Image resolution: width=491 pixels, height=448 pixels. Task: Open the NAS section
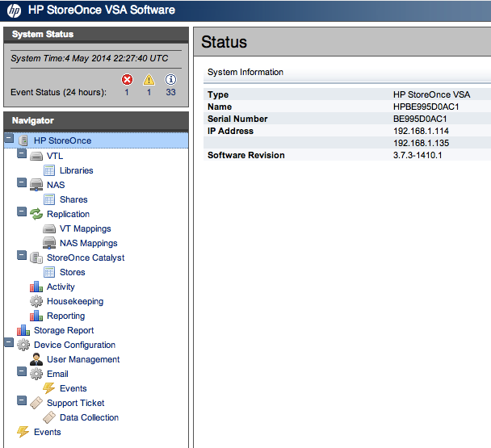[x=56, y=185]
